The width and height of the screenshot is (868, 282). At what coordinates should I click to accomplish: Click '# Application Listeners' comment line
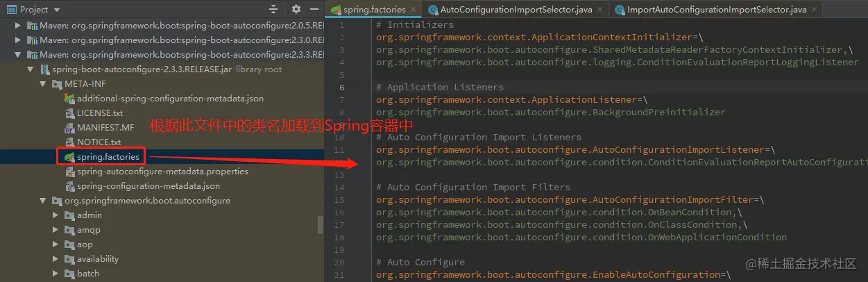440,88
